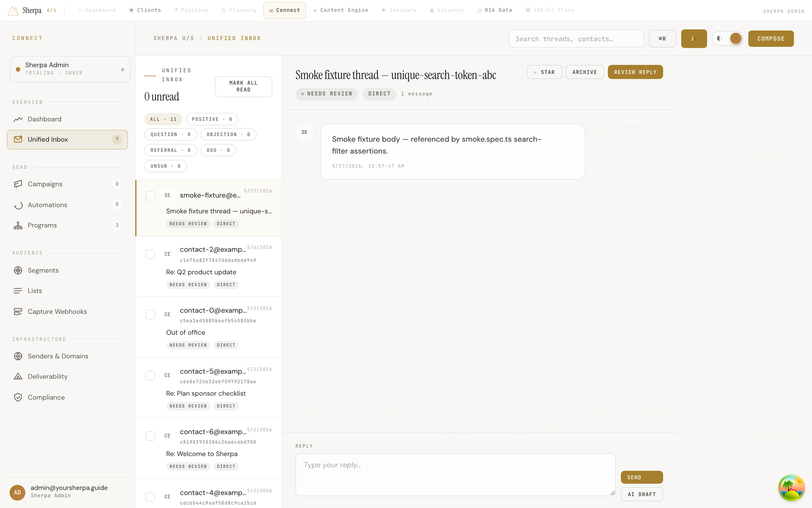The width and height of the screenshot is (812, 508).
Task: Click the Unified Inbox envelope icon
Action: tap(18, 139)
